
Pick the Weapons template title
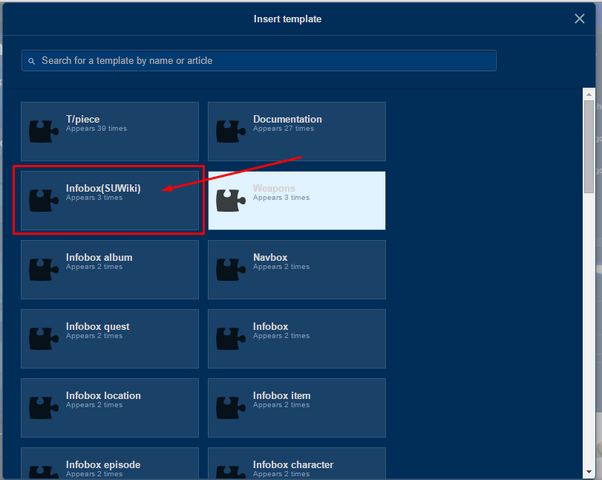(x=274, y=189)
